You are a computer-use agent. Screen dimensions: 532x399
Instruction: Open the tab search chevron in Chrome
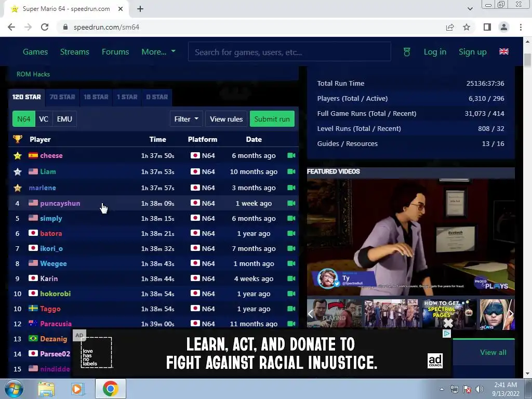(470, 9)
